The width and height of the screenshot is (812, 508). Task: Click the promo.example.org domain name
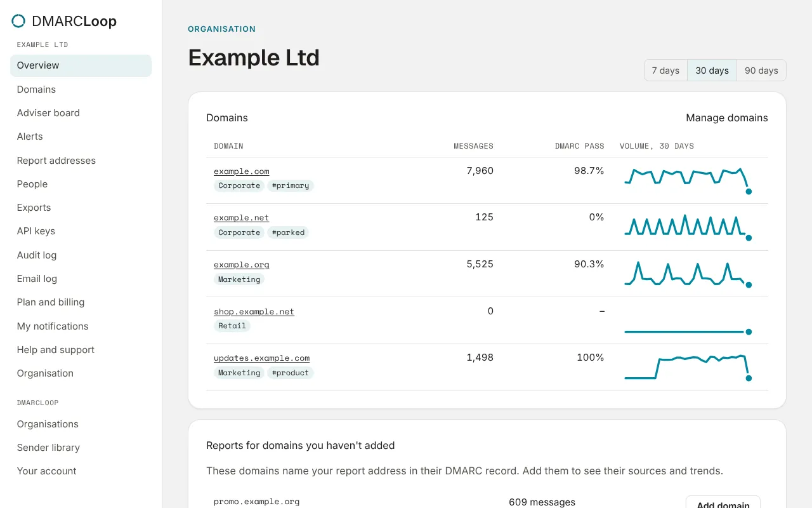coord(256,502)
